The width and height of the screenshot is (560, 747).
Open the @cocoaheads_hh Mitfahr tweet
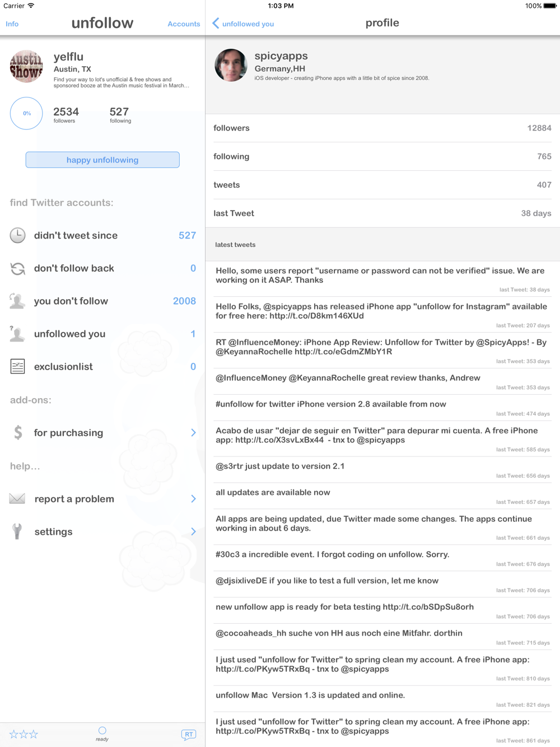(x=382, y=637)
